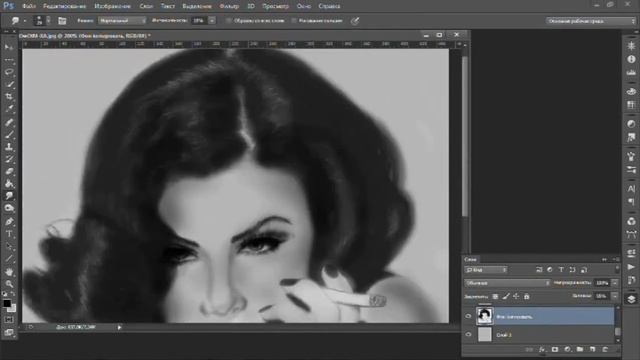Toggle lock position icon
Viewport: 640px width, 360px height.
516,296
